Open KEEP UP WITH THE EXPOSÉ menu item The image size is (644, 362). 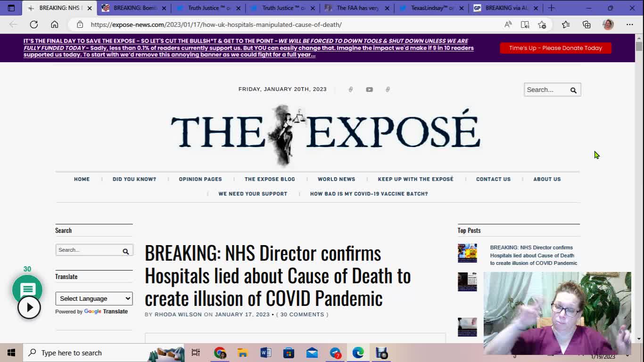pos(415,179)
